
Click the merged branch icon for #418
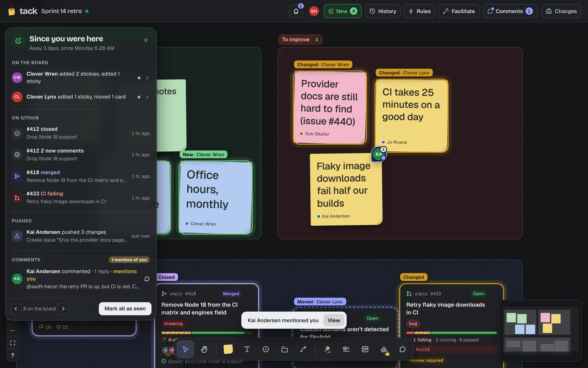(x=17, y=176)
